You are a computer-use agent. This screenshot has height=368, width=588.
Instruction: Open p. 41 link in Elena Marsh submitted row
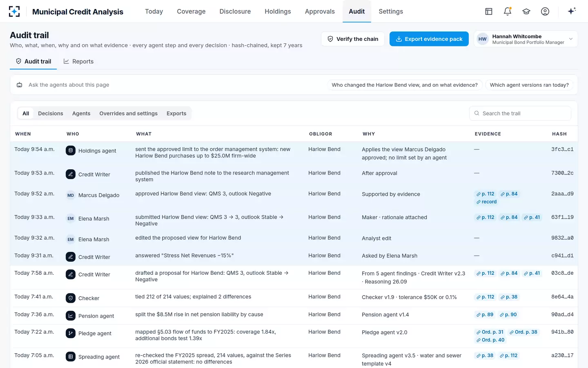[532, 218]
